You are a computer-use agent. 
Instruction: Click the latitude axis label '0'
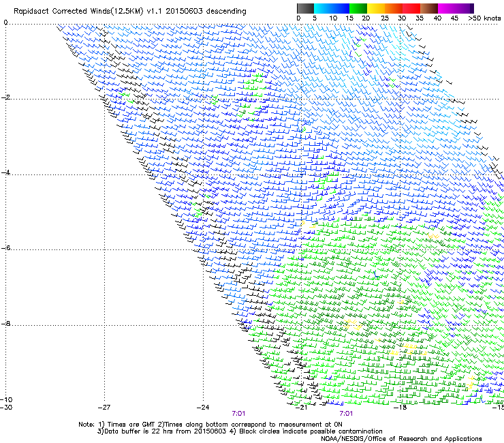pos(5,22)
